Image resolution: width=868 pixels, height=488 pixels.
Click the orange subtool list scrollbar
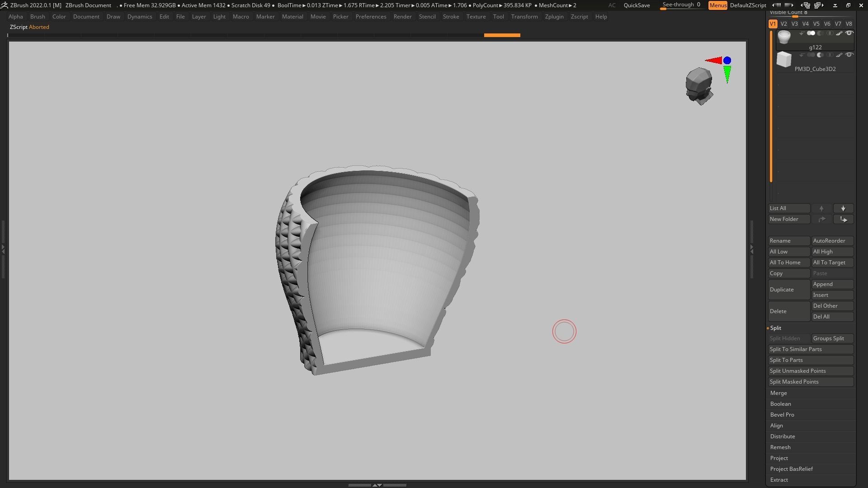(771, 107)
